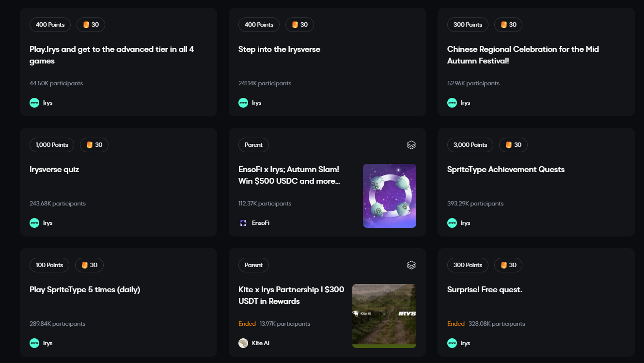The width and height of the screenshot is (644, 363).
Task: Open the Kite x Irys partnership thumbnail
Action: [x=384, y=316]
